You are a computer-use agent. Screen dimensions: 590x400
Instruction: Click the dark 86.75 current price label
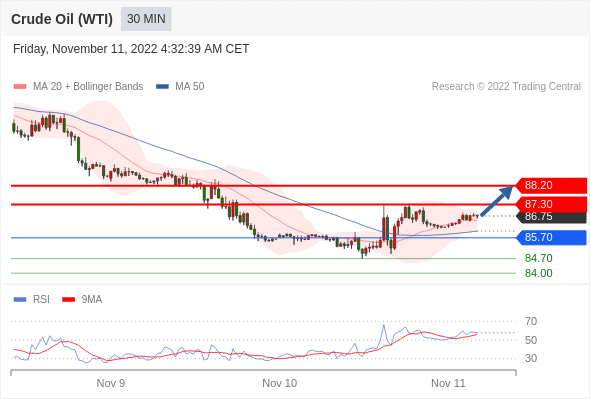(x=551, y=217)
